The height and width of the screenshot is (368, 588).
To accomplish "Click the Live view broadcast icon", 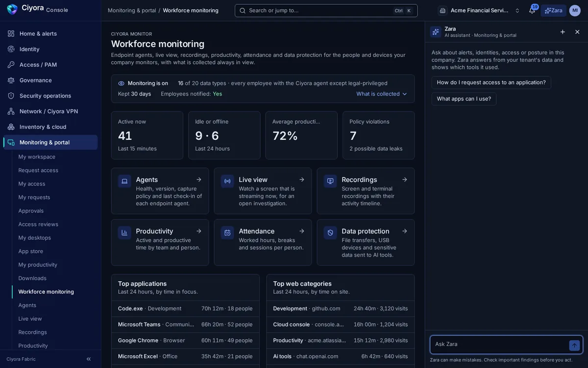I will pyautogui.click(x=227, y=181).
